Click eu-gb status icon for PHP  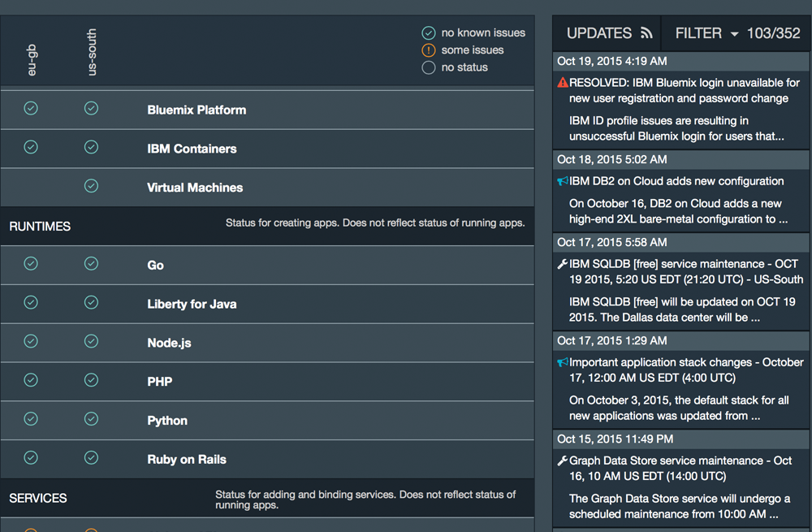[x=31, y=380]
